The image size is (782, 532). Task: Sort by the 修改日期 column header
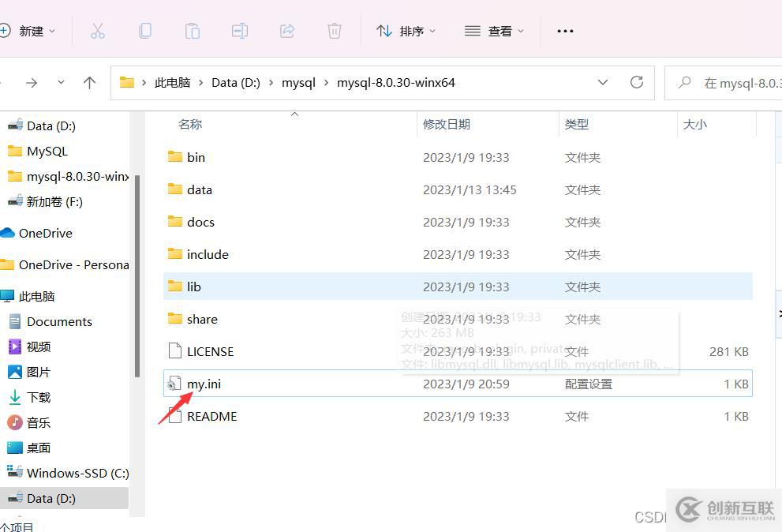[x=447, y=124]
